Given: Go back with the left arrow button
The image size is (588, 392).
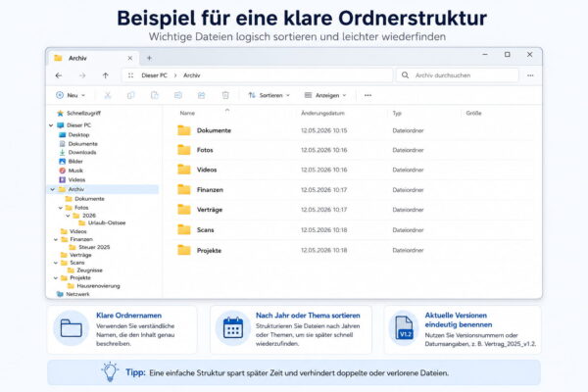Looking at the screenshot, I should (59, 75).
